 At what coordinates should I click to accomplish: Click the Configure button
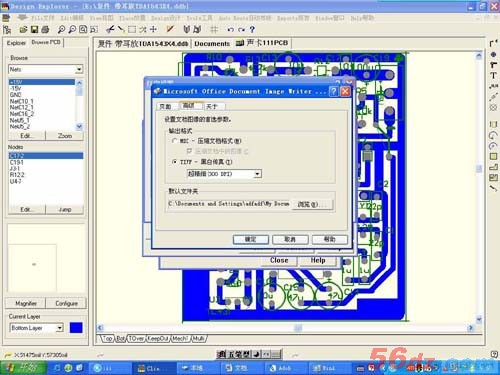66,303
